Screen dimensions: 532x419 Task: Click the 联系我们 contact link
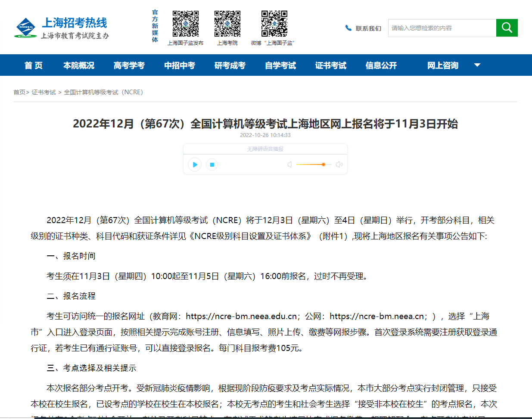click(x=368, y=28)
